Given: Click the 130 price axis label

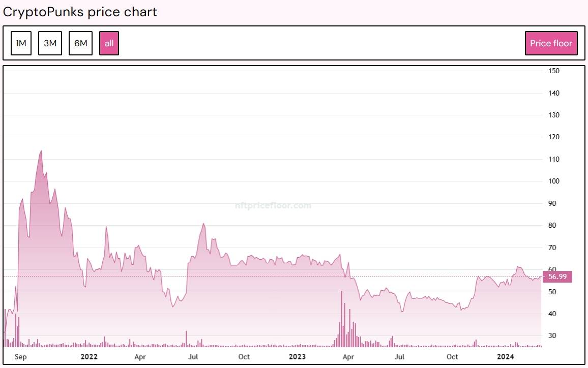Looking at the screenshot, I should 553,115.
